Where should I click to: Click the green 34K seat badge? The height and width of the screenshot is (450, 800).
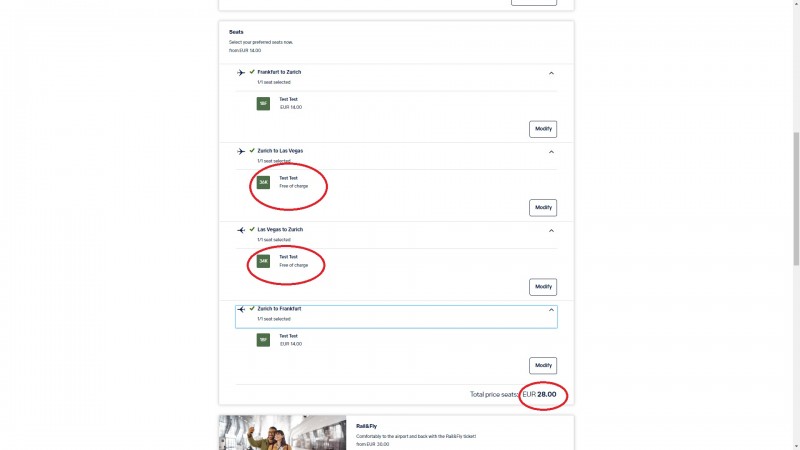[x=263, y=262]
